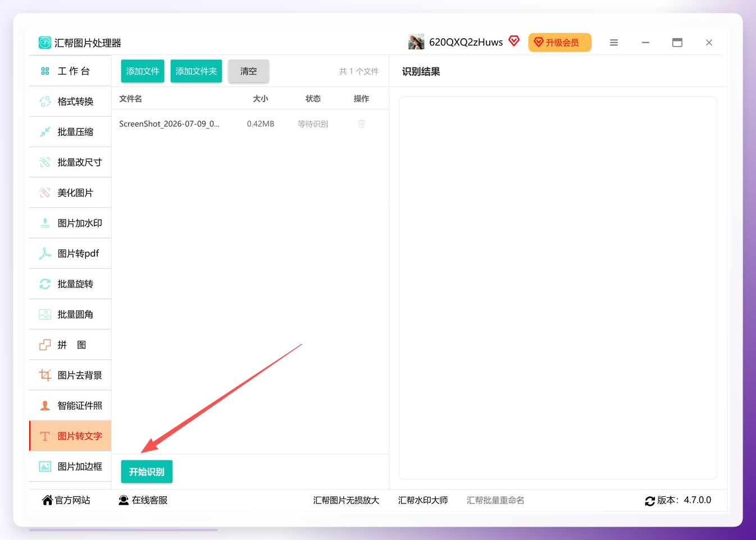
Task: Click the user avatar picture
Action: pyautogui.click(x=416, y=42)
